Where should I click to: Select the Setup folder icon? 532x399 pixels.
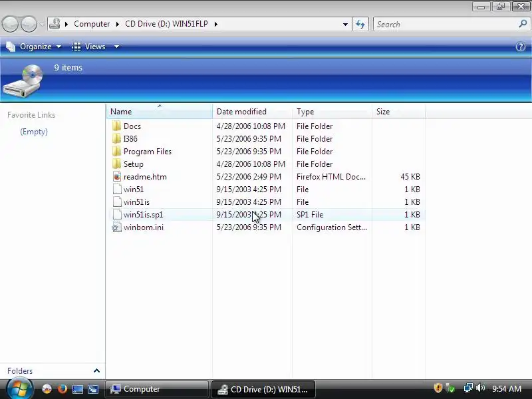coord(117,164)
